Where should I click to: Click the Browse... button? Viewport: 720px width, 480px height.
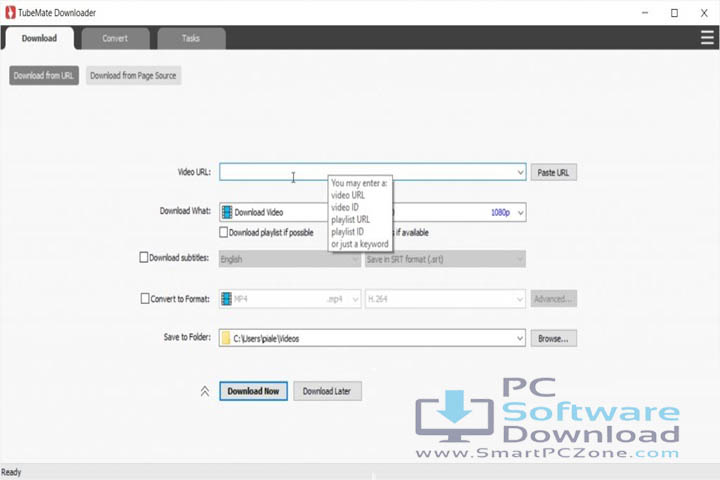553,339
